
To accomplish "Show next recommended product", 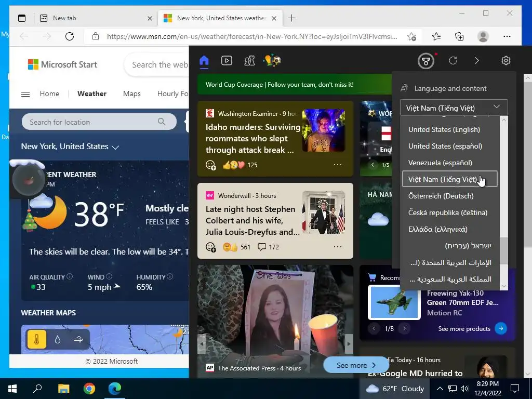I will pos(404,328).
